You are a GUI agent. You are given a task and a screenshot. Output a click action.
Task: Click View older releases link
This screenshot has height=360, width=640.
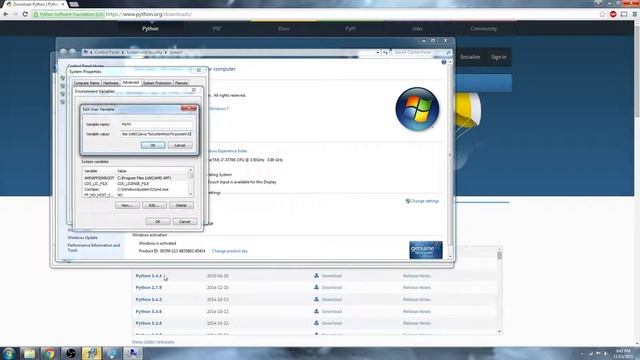pos(153,342)
